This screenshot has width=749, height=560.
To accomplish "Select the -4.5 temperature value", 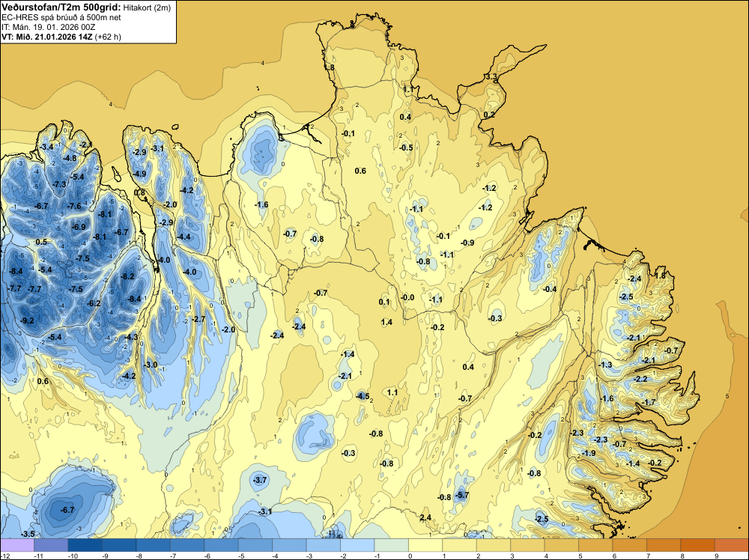I will 363,396.
